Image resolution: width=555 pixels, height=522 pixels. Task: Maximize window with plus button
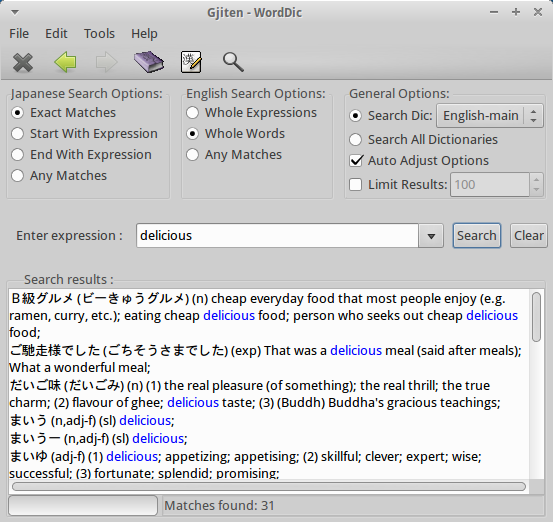tap(516, 12)
